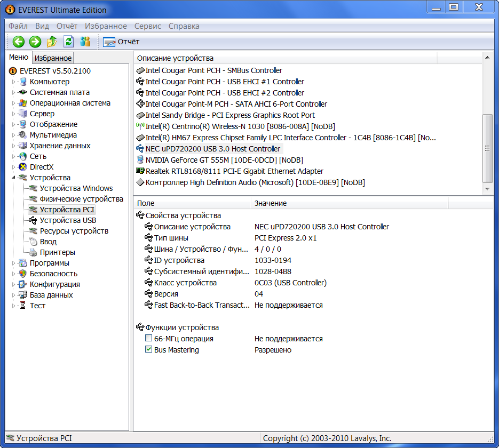Click the Realtek Ethernet Adapter icon
The height and width of the screenshot is (448, 499).
pos(140,171)
